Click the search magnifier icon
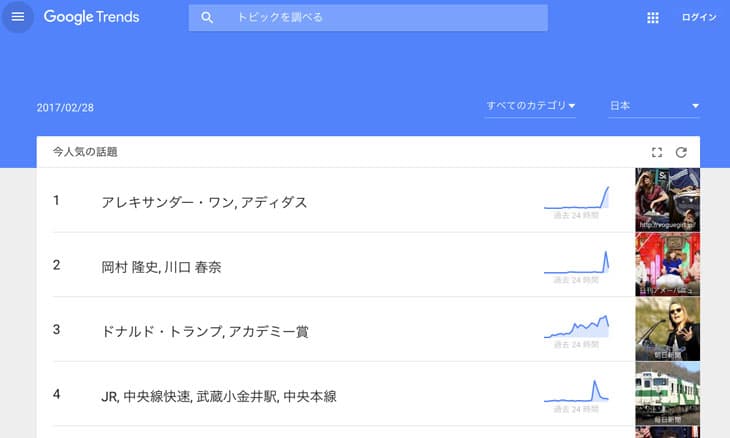This screenshot has height=438, width=730. pyautogui.click(x=207, y=18)
